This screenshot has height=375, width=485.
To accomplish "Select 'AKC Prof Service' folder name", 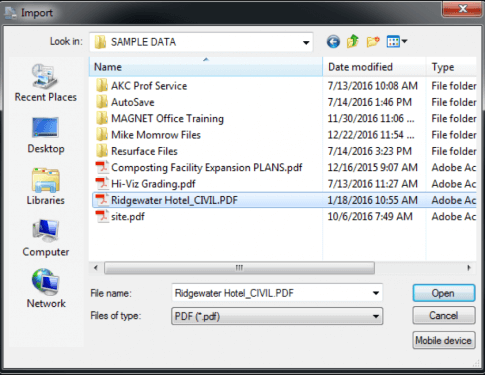I will 149,86.
